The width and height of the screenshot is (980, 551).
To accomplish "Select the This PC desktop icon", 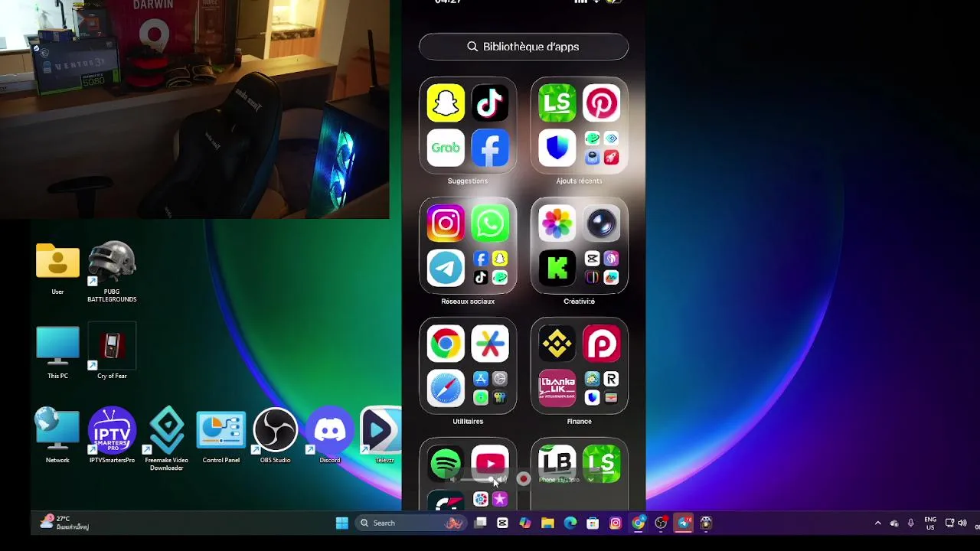I will coord(57,353).
